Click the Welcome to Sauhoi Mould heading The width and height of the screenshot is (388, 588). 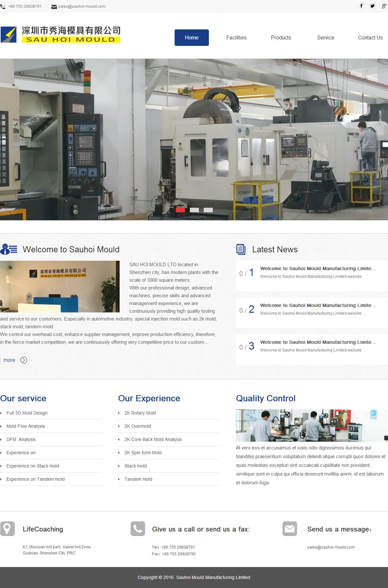(x=71, y=249)
